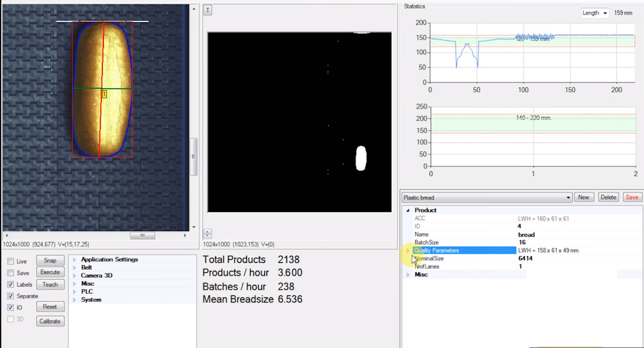Expand the PLC settings node

(x=75, y=292)
